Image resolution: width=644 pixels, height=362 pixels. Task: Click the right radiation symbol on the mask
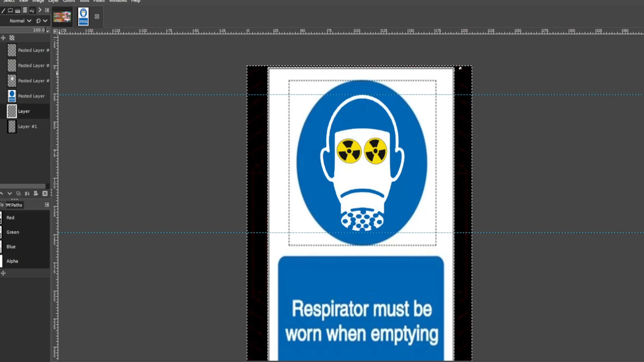coord(375,151)
